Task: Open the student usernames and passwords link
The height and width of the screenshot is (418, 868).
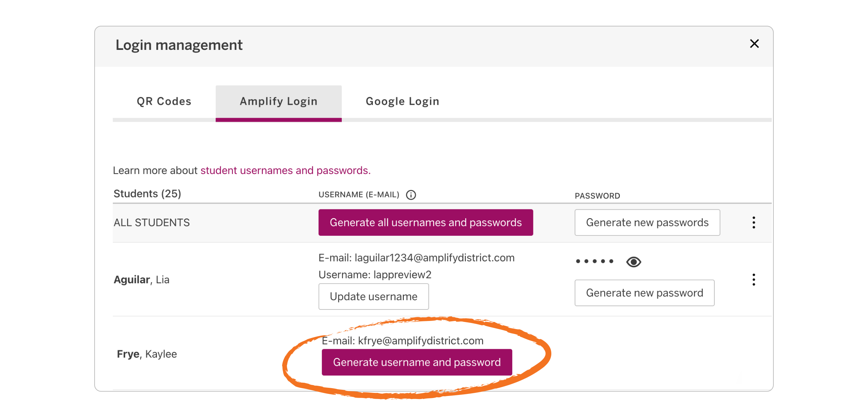Action: (285, 170)
